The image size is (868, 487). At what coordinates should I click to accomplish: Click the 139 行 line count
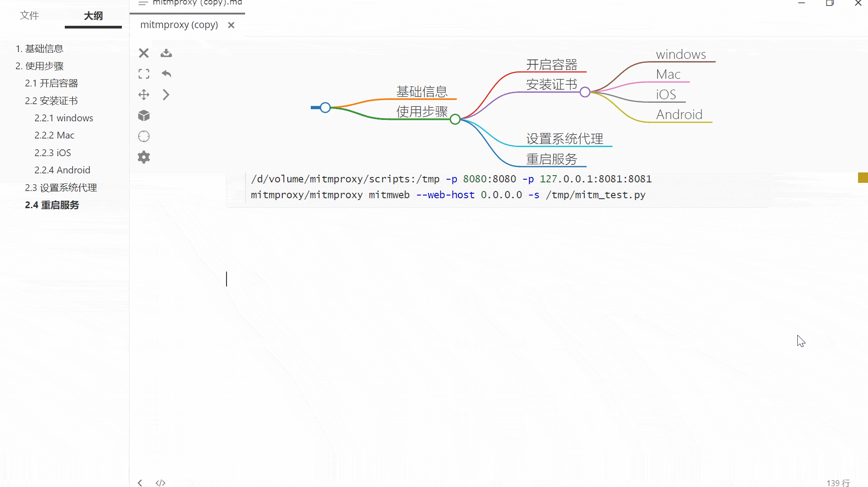click(838, 483)
